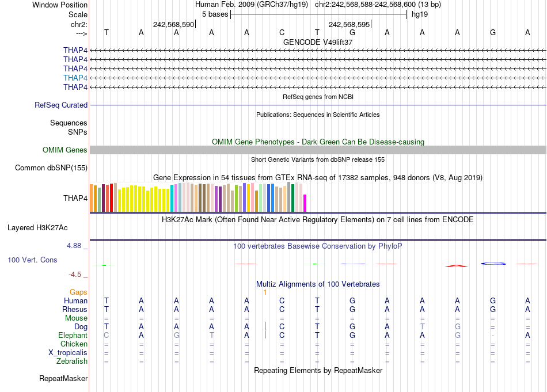Image resolution: width=547 pixels, height=392 pixels.
Task: Click the C base in Human alignment row
Action: (x=282, y=300)
